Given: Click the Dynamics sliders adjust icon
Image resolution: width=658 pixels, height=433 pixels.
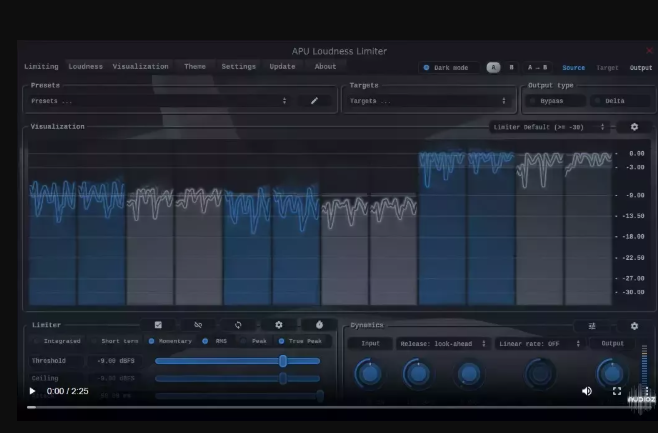Looking at the screenshot, I should tap(593, 326).
